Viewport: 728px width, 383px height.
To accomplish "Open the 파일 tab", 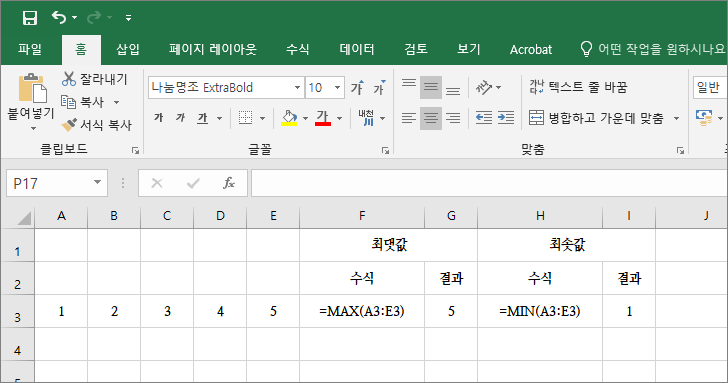I will pos(30,49).
